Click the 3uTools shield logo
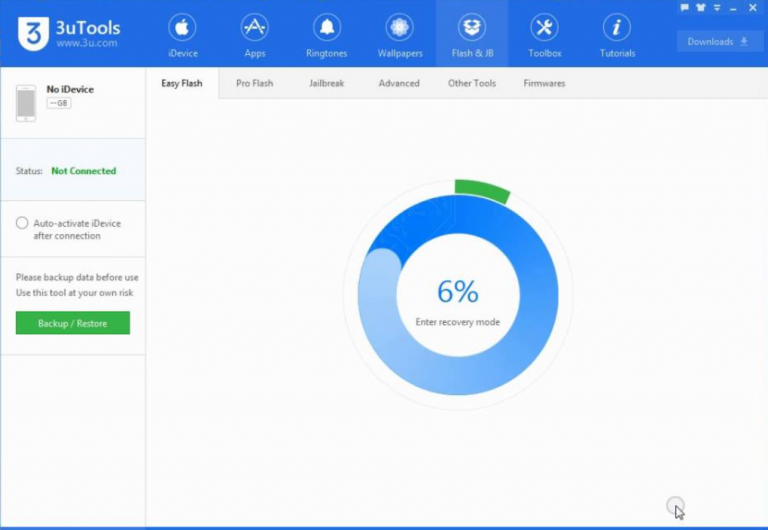Viewport: 768px width, 530px height. point(33,33)
